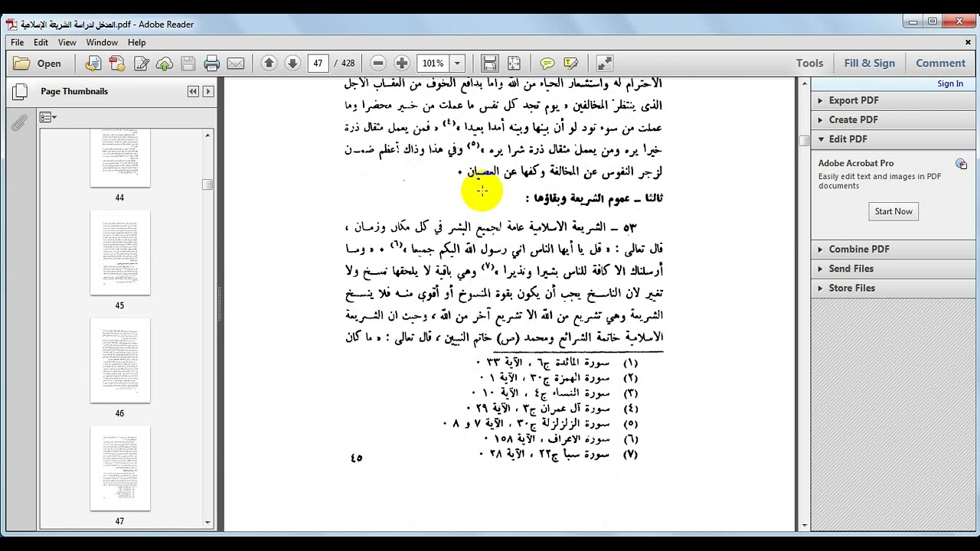Click thumbnails scrollbar up arrow
Image resolution: width=980 pixels, height=551 pixels.
click(207, 135)
